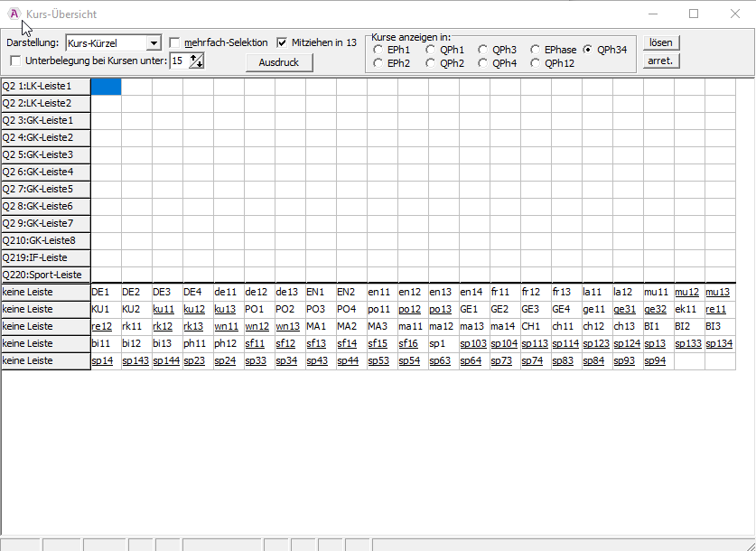Click the app icon in title bar

click(14, 14)
